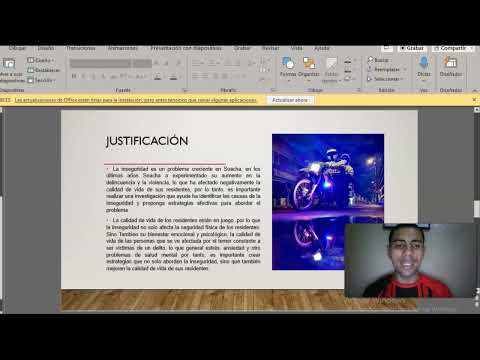Select the JUSTIFICACIÓN title text
Viewport: 480px width, 360px height.
(147, 141)
